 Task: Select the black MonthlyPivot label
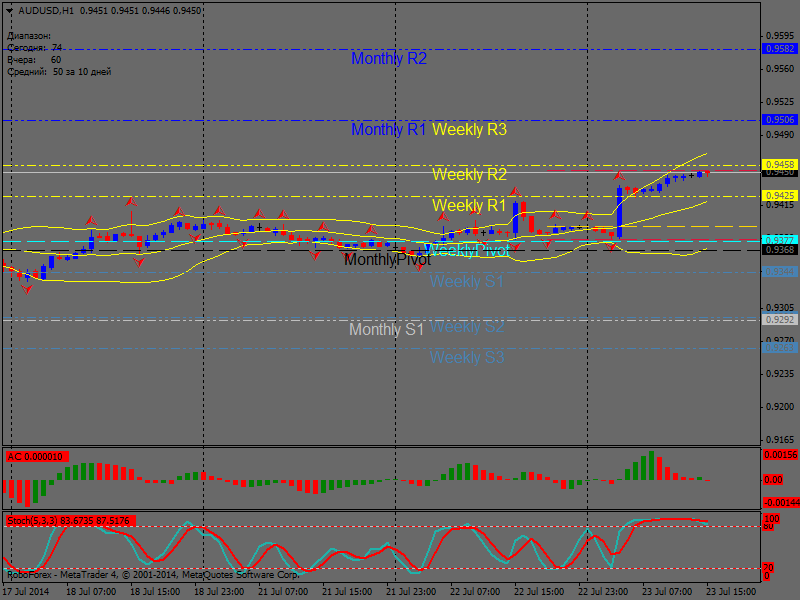(x=387, y=260)
